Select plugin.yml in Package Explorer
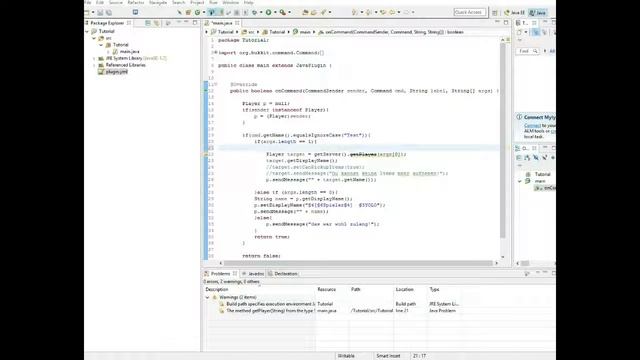Screen dimensions: 640x360 coord(117,72)
